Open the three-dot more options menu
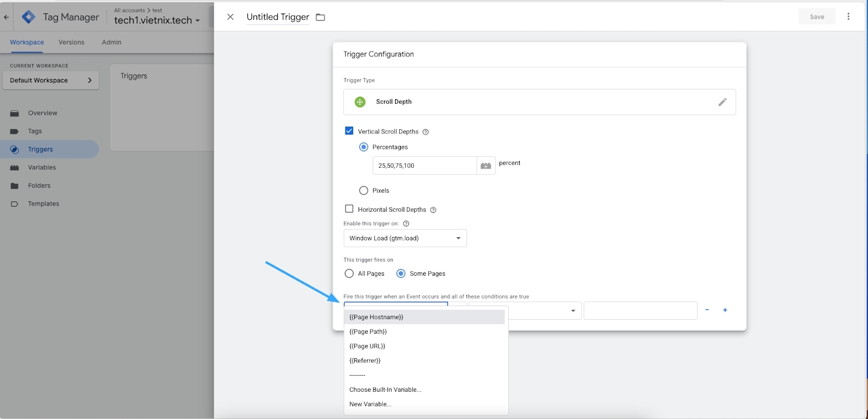 [848, 17]
